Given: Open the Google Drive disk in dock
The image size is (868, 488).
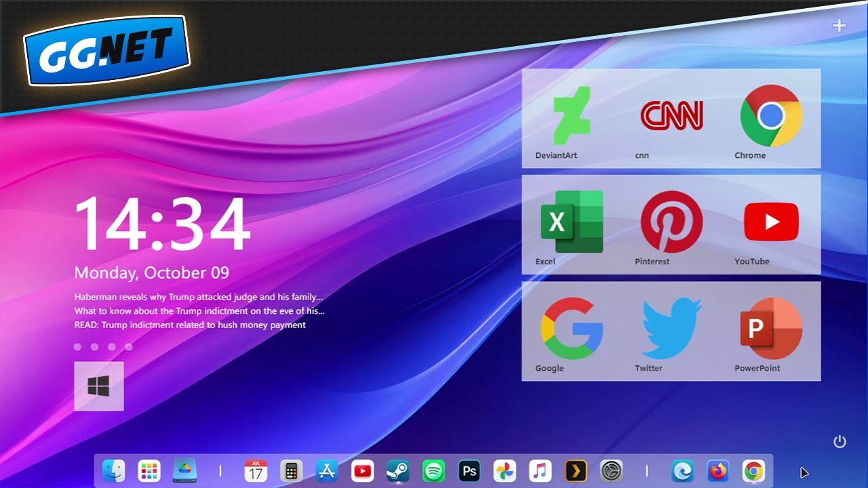Looking at the screenshot, I should pyautogui.click(x=184, y=470).
